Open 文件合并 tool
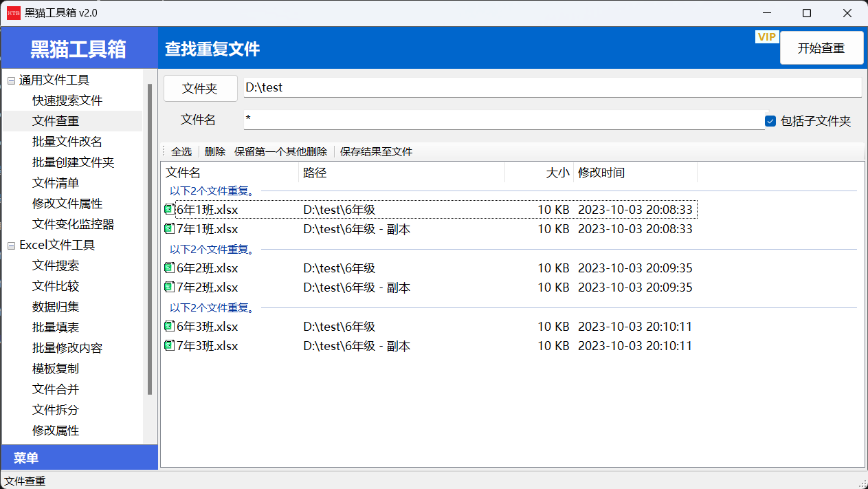This screenshot has height=489, width=868. (56, 389)
